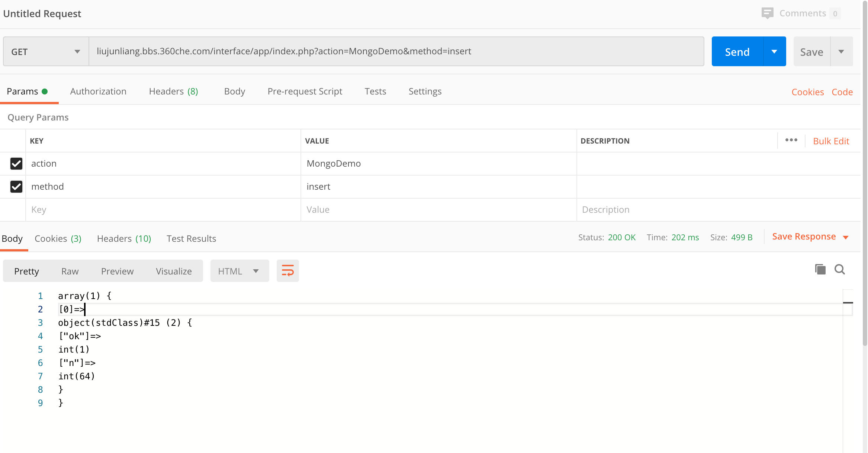Open the HTML format dropdown
The width and height of the screenshot is (868, 453).
(x=239, y=271)
